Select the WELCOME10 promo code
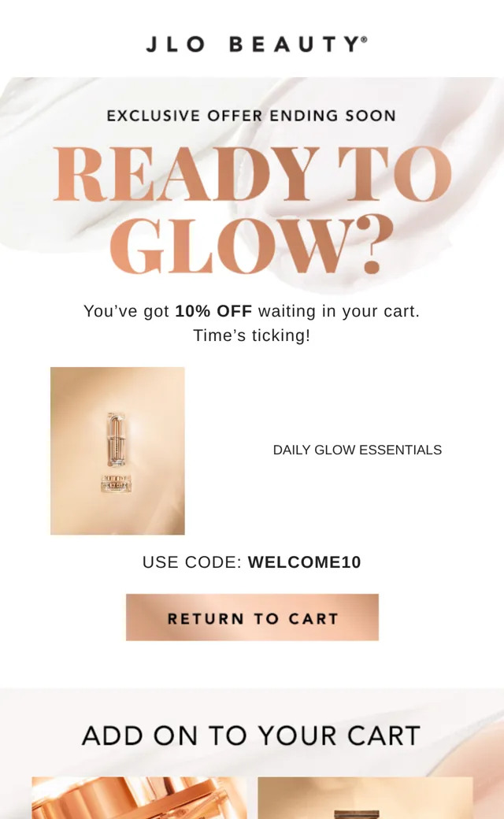This screenshot has height=819, width=504. point(305,562)
